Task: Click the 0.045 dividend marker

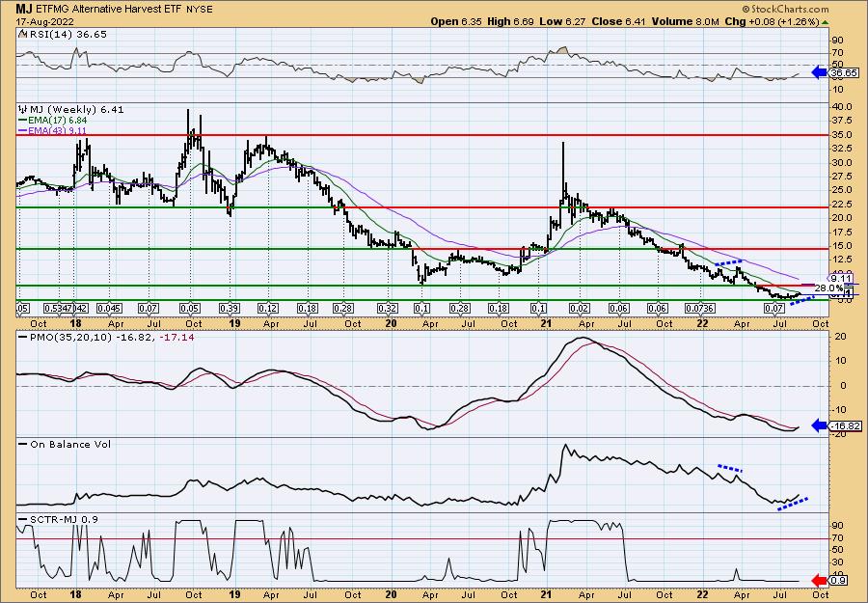Action: click(110, 309)
